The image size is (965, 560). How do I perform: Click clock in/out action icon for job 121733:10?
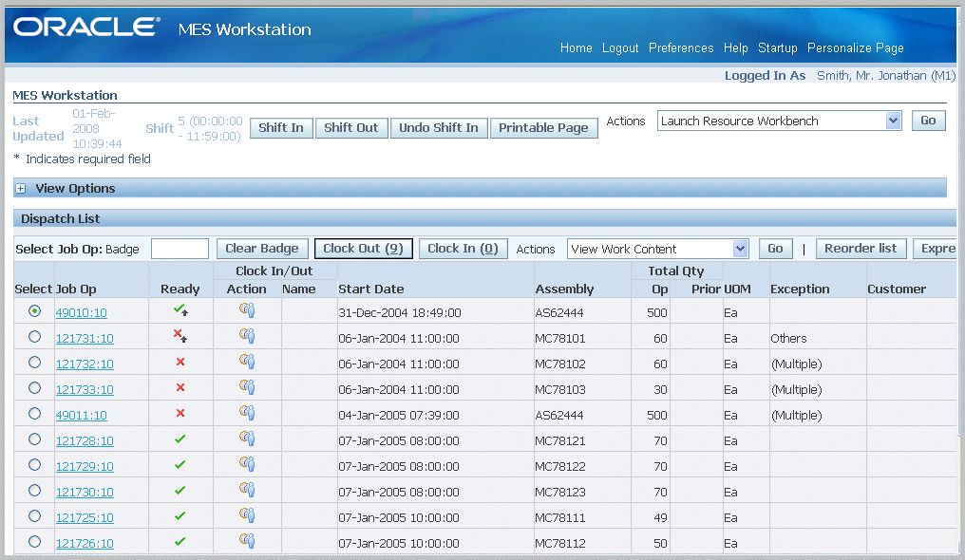(247, 387)
